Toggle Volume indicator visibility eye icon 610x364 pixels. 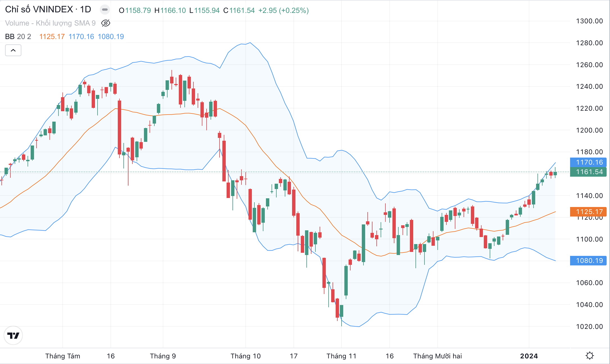106,23
